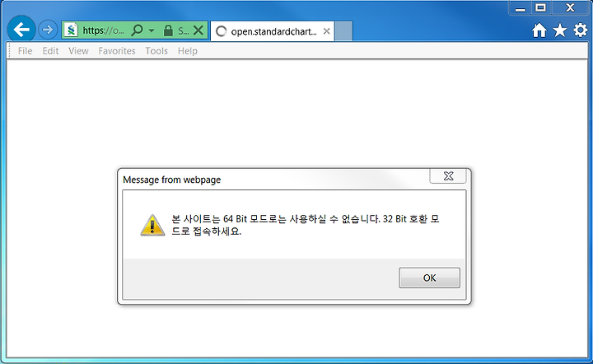Screen dimensions: 593x364
Task: Open Favorites star icon
Action: (560, 30)
